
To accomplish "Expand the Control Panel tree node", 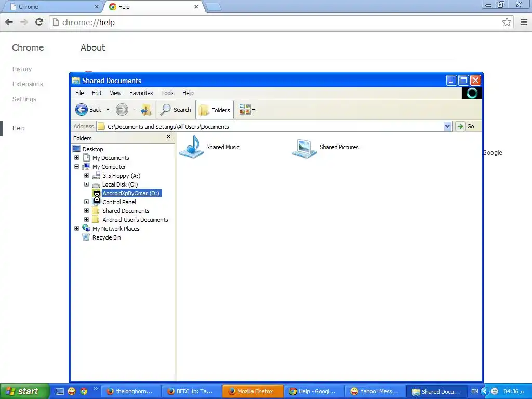I will [x=87, y=202].
